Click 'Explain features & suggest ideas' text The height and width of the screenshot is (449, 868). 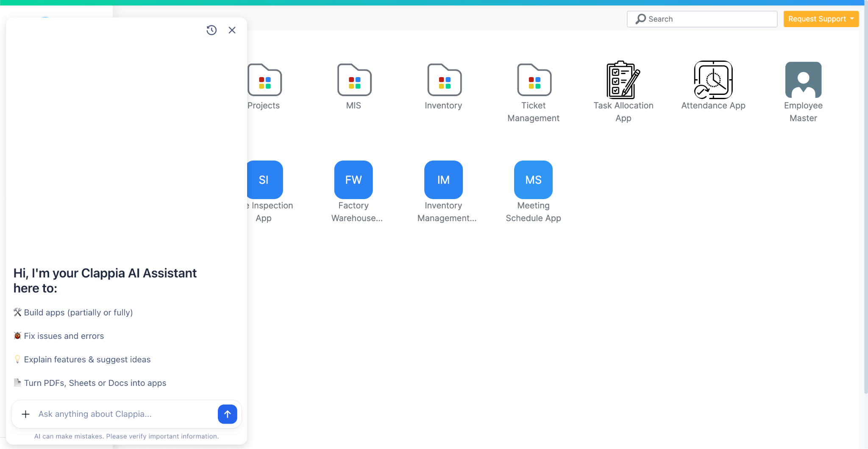coord(87,360)
